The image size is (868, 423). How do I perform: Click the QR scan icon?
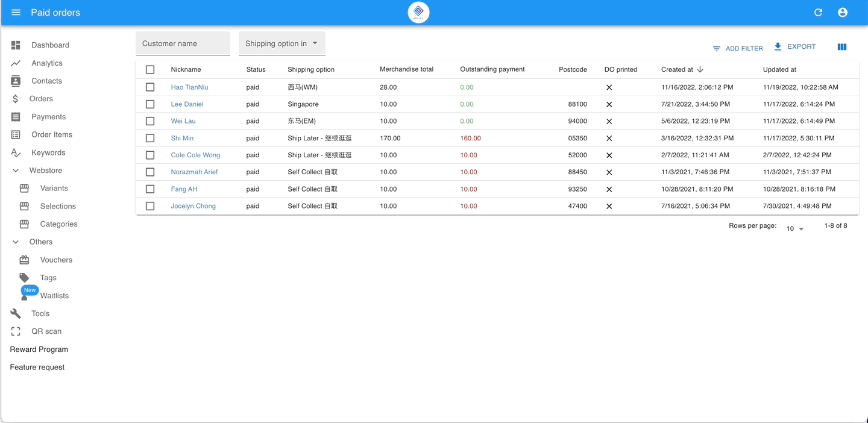pyautogui.click(x=16, y=331)
